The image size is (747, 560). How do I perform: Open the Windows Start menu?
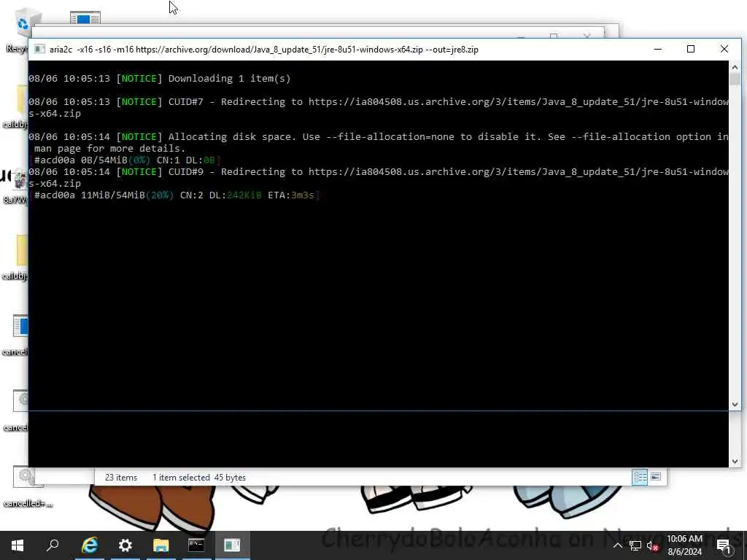point(18,545)
